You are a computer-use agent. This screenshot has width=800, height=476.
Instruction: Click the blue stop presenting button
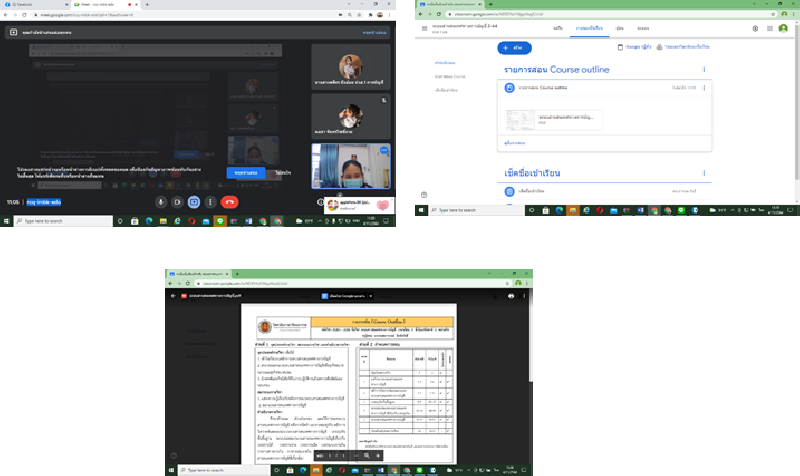pos(244,173)
